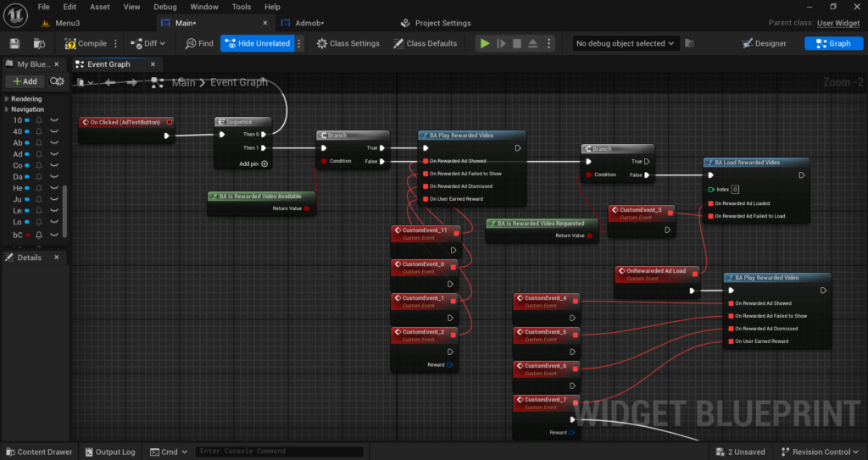Toggle the bell icon for variable '10'
Viewport: 868px width, 460px height.
39,120
